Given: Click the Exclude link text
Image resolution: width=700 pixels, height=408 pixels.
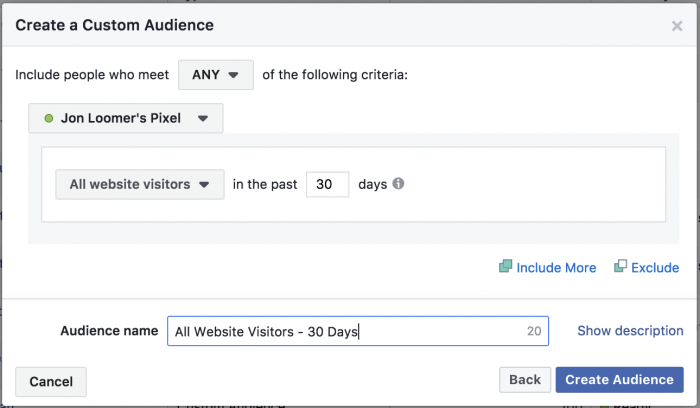Looking at the screenshot, I should coord(655,268).
